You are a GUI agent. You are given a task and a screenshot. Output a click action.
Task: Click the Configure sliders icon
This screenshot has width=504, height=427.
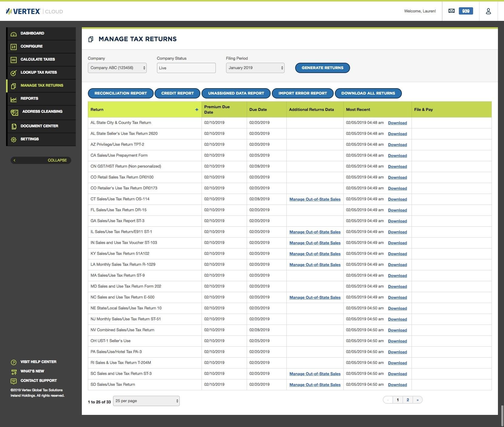[14, 47]
